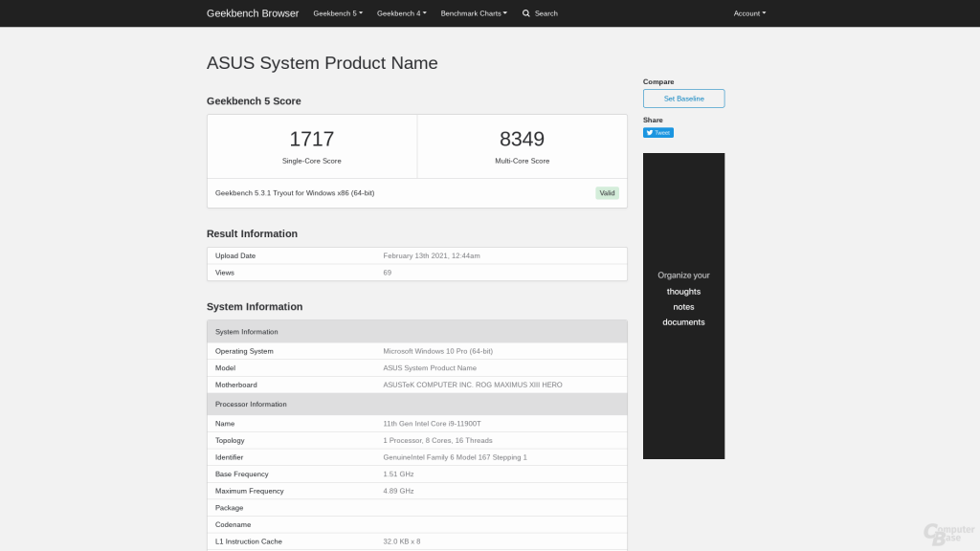Click Microsoft Windows 10 Pro (64-bit) value
Screen dimensions: 980x551
click(x=437, y=351)
